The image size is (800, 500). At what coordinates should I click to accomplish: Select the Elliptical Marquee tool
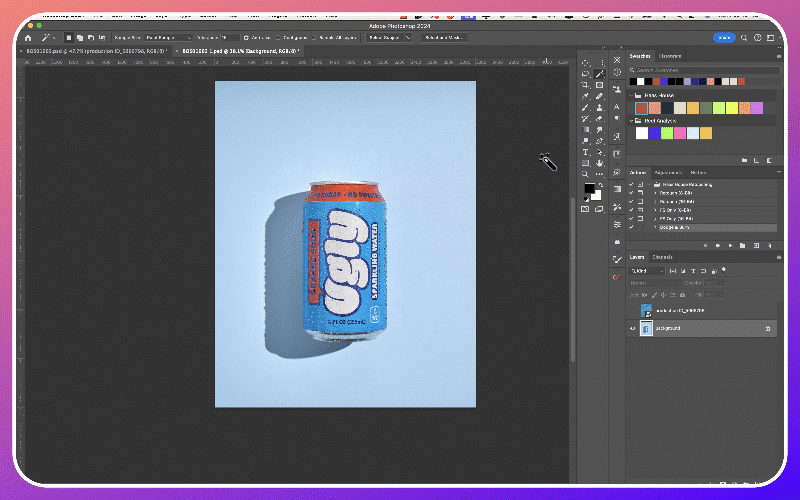pyautogui.click(x=585, y=63)
